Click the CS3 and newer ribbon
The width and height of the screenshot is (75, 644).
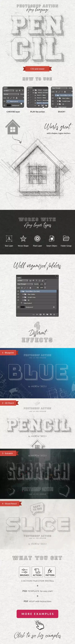pos(37,69)
